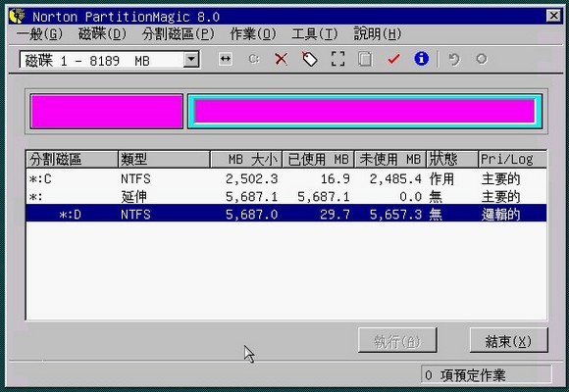Click the copy partition icon

click(365, 59)
